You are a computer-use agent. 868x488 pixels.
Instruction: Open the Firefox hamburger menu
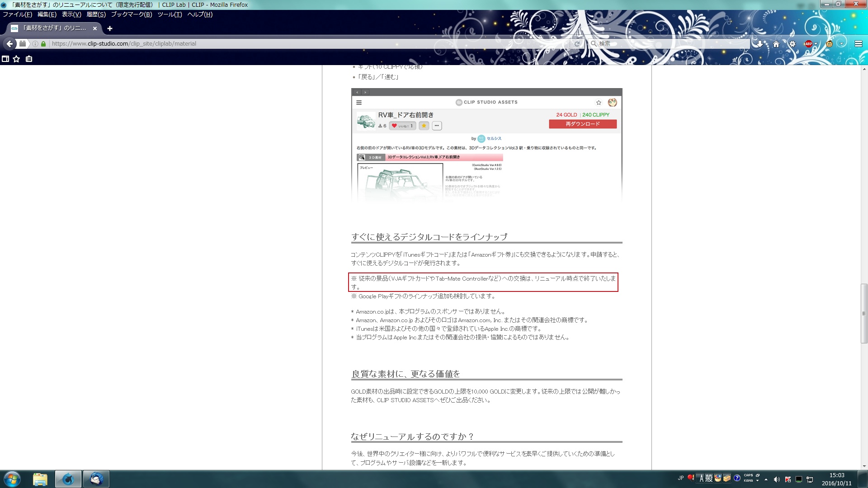[859, 44]
